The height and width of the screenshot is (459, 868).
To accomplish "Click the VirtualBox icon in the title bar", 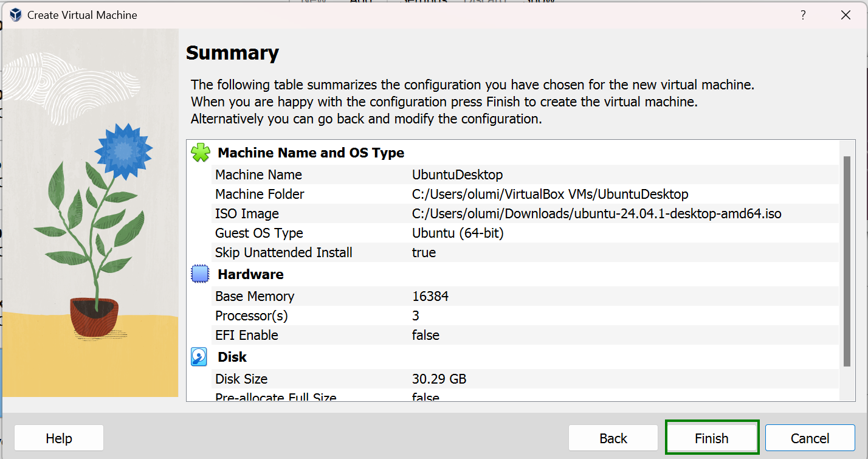I will point(16,15).
